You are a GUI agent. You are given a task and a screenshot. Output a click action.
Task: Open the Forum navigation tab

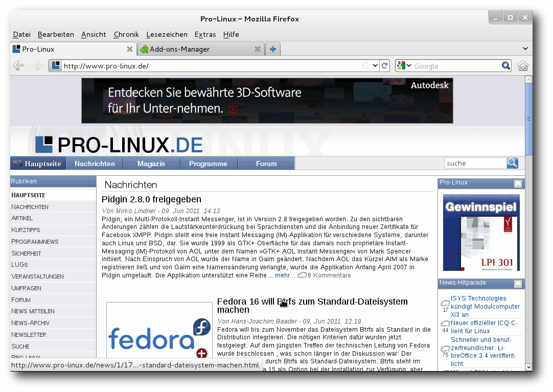pyautogui.click(x=266, y=164)
